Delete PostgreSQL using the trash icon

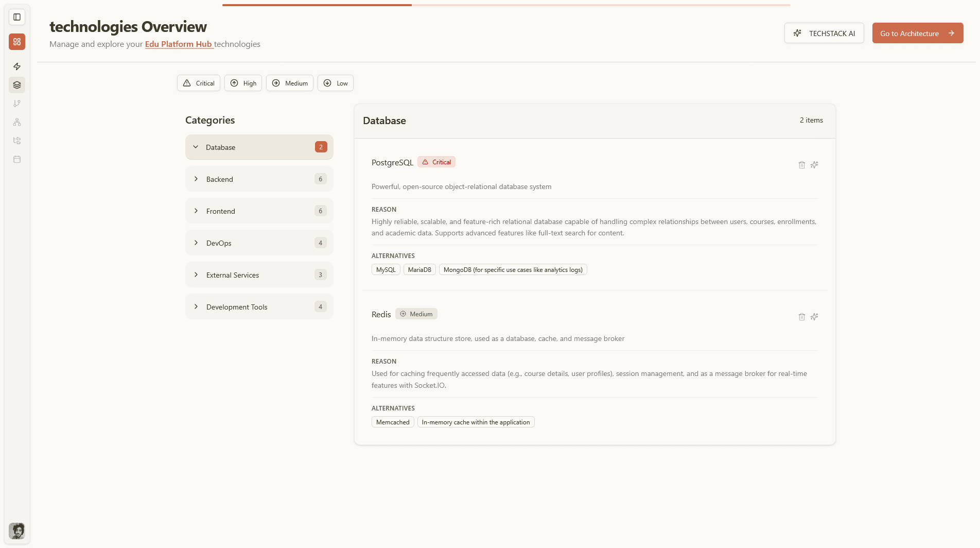coord(801,164)
